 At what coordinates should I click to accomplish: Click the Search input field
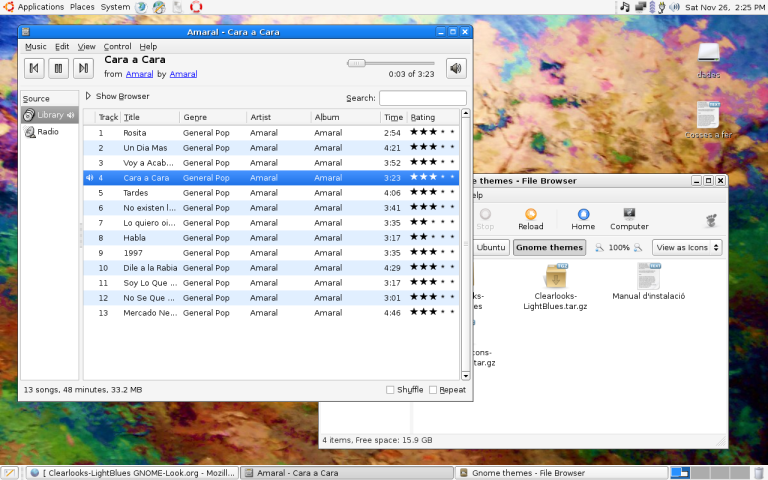[423, 98]
